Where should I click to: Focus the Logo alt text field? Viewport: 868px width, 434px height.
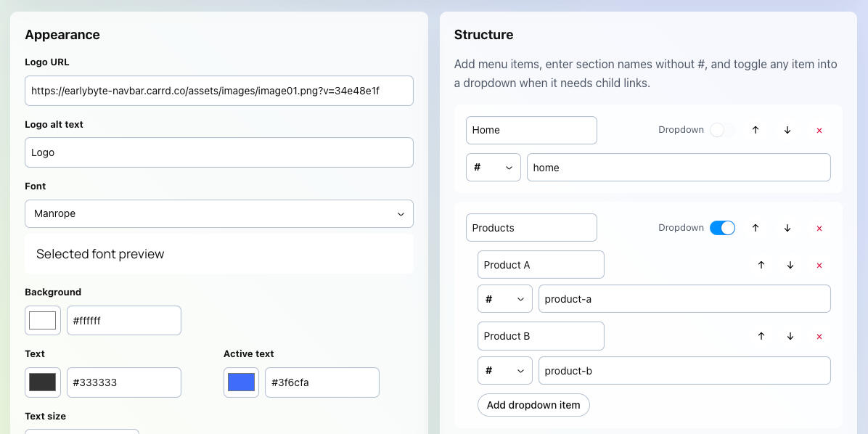pyautogui.click(x=219, y=153)
